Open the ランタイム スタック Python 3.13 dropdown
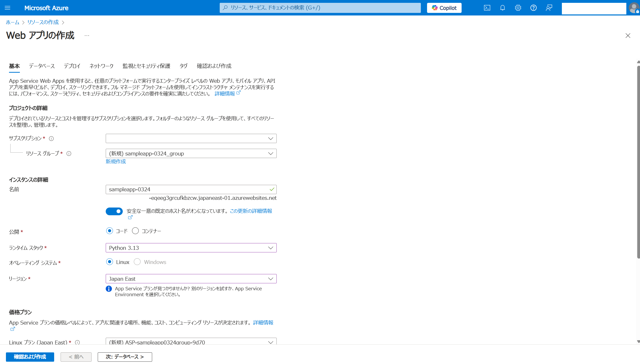This screenshot has height=364, width=640. click(191, 248)
